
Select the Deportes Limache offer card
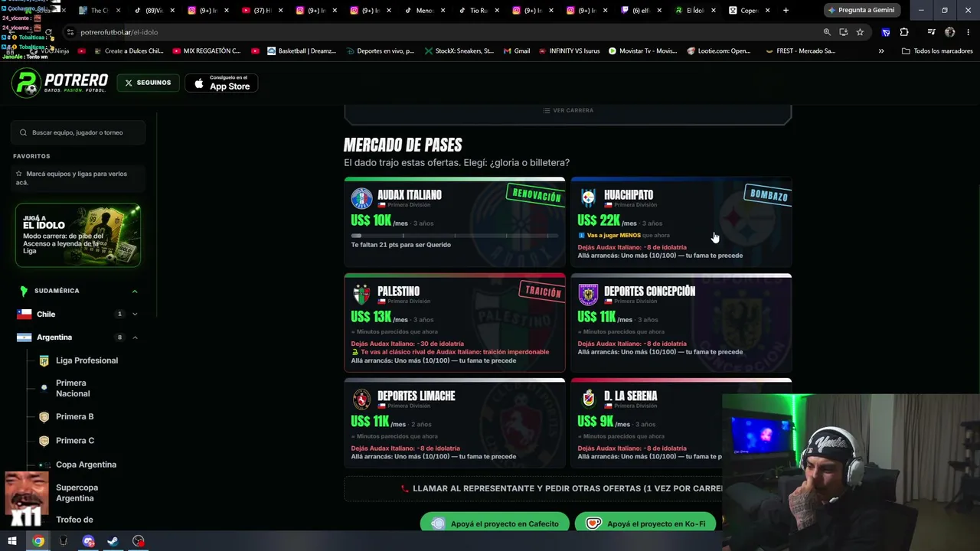(x=455, y=422)
